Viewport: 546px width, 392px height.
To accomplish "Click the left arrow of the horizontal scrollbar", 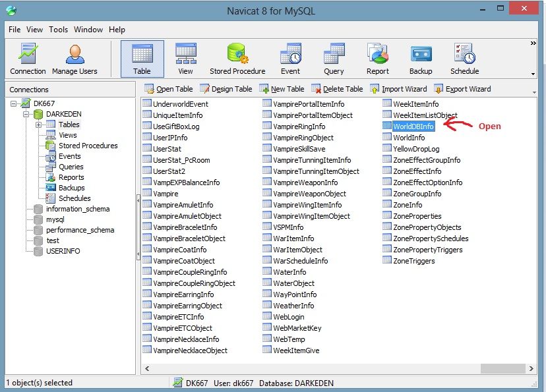I will [x=147, y=368].
